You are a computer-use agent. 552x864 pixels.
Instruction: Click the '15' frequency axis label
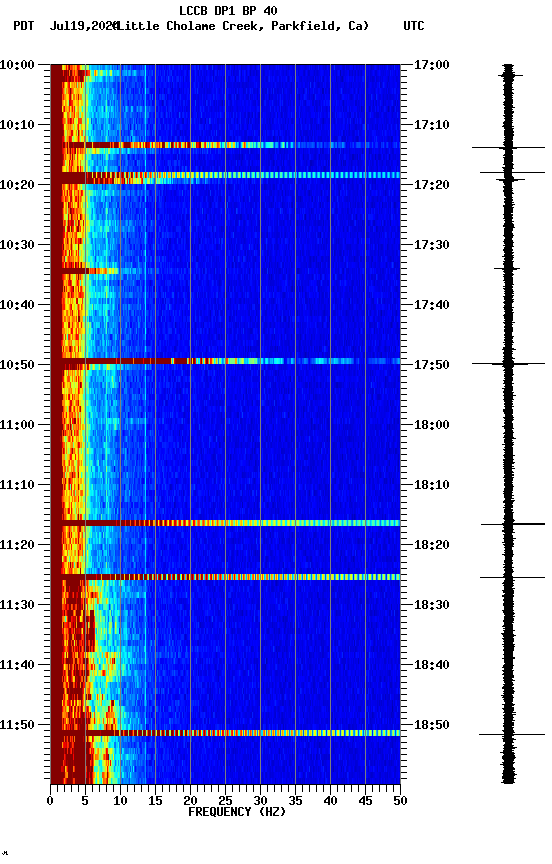click(x=155, y=801)
